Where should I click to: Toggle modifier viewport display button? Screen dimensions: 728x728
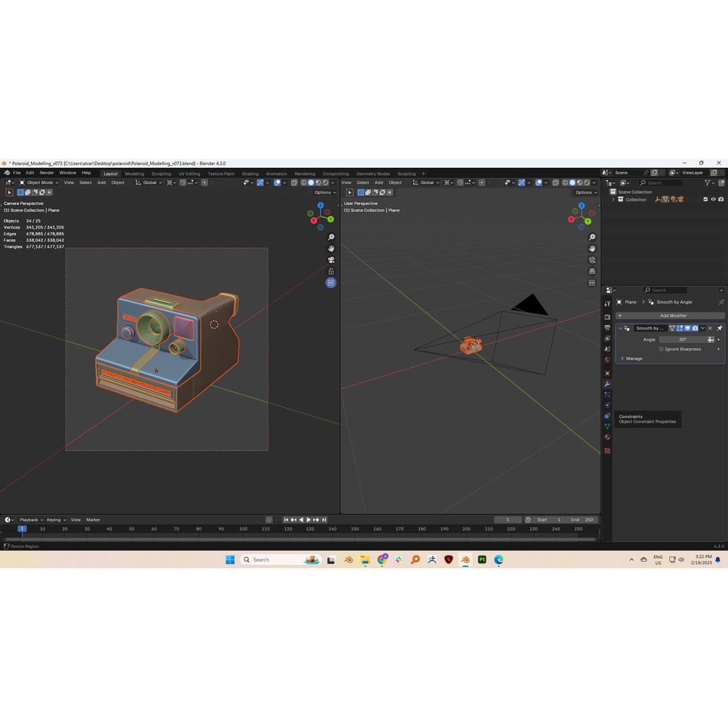click(x=687, y=328)
